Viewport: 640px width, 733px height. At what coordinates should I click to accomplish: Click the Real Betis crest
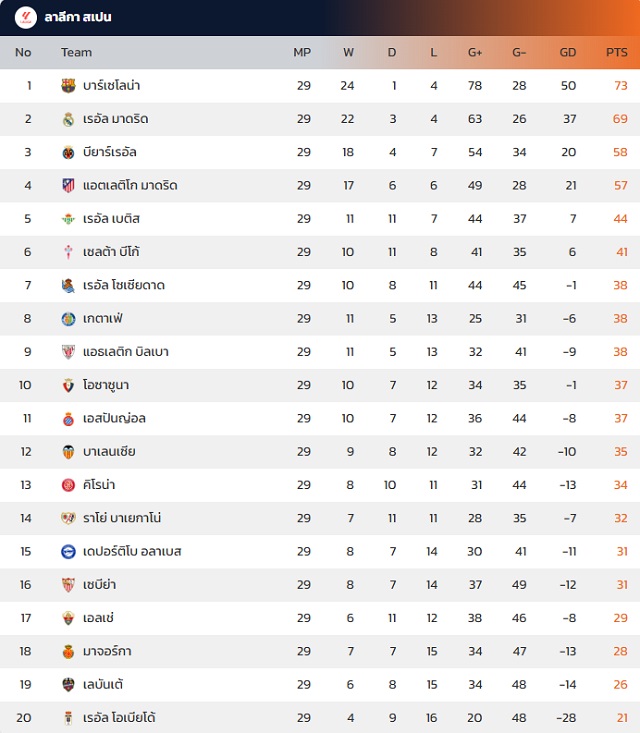(68, 219)
